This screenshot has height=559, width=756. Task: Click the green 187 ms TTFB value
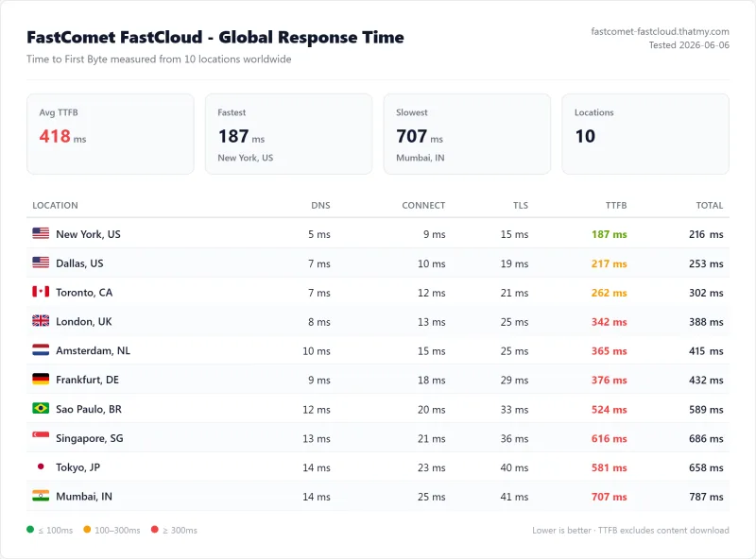(610, 234)
